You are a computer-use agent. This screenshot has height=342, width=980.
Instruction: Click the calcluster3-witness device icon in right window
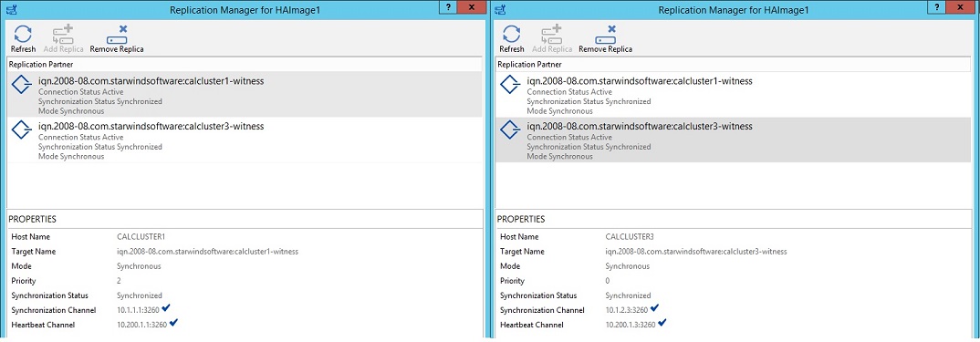pyautogui.click(x=511, y=130)
